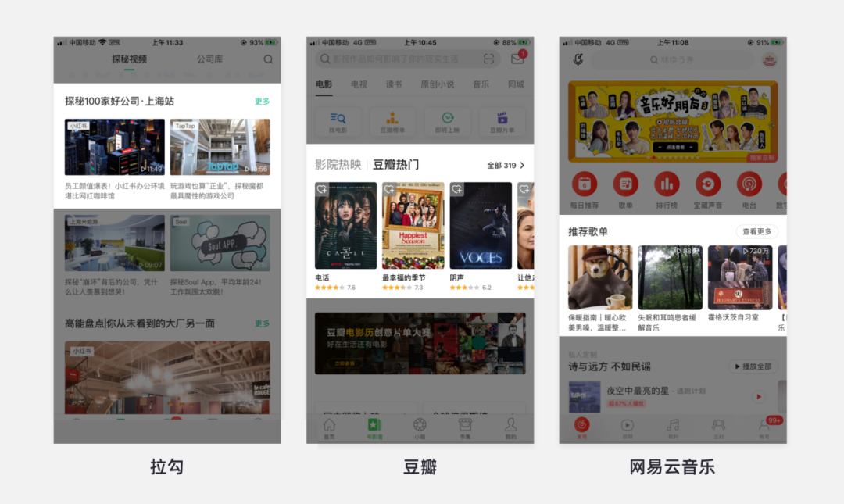
Task: Open the Happiest Season movie poster
Action: point(413,226)
